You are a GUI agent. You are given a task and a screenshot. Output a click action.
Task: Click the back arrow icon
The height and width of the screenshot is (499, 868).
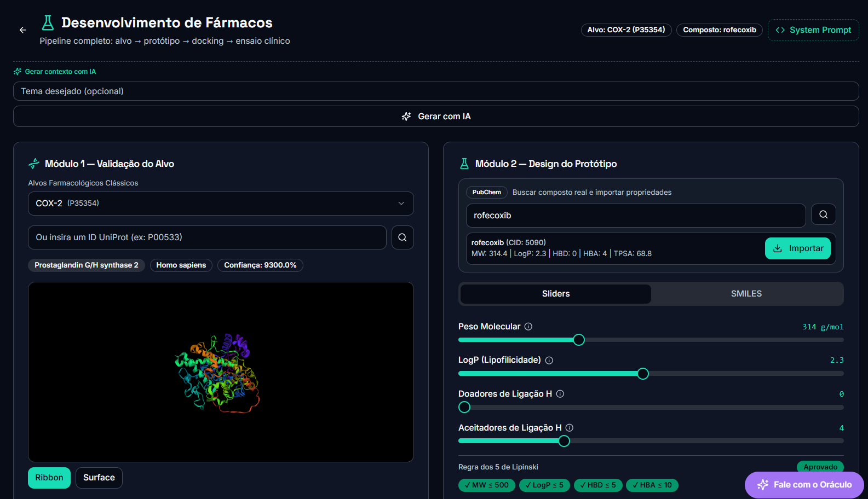click(x=22, y=30)
